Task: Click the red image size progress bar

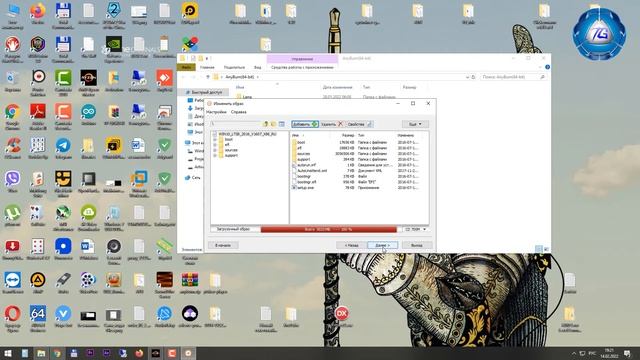Action: (x=329, y=229)
